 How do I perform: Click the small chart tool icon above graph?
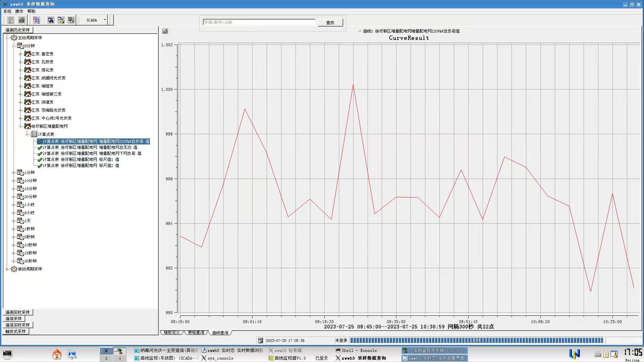tap(165, 31)
